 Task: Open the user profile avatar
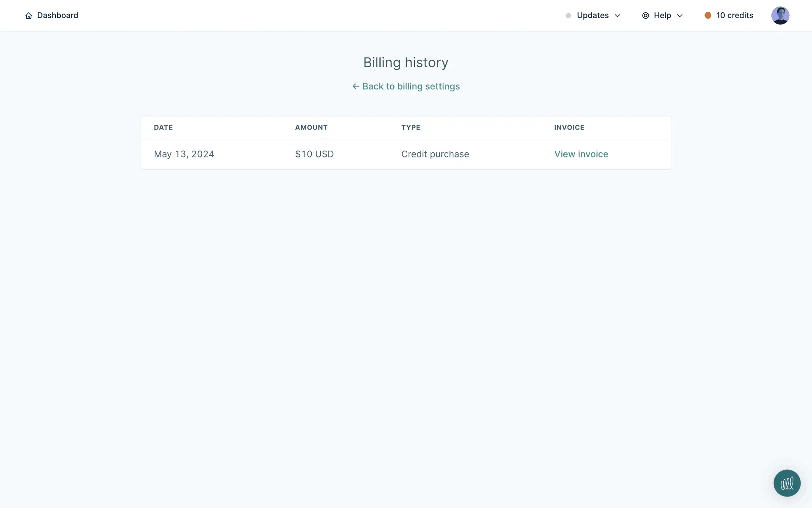780,16
